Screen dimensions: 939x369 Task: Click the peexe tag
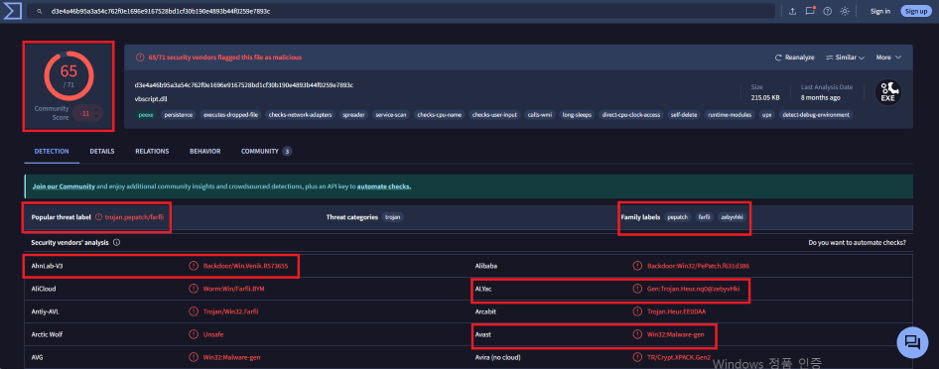pyautogui.click(x=145, y=114)
